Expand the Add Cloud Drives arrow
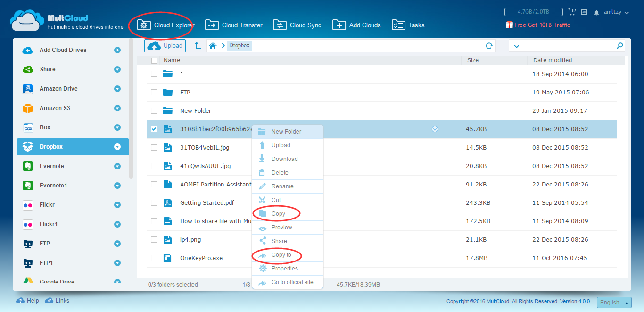Screen dimensions: 644x312 117,50
